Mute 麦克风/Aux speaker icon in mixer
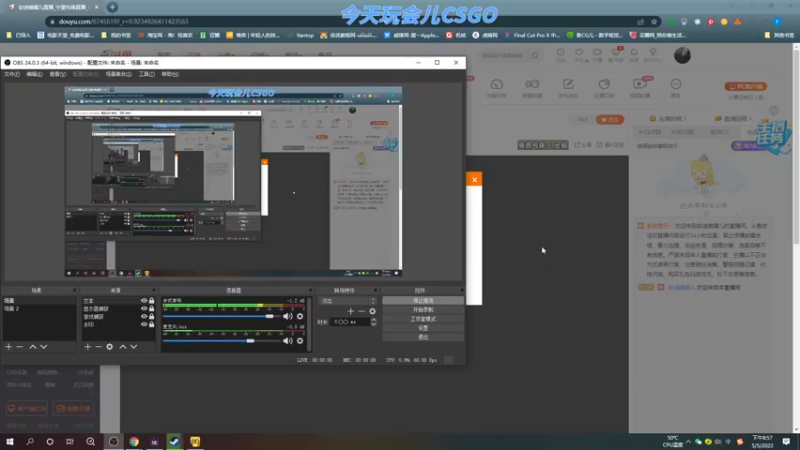This screenshot has height=450, width=800. (288, 341)
